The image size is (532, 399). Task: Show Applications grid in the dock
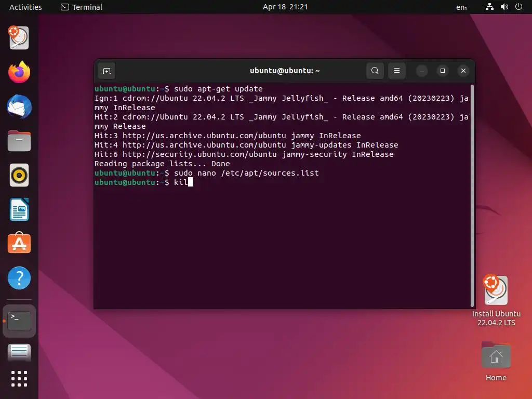click(19, 379)
